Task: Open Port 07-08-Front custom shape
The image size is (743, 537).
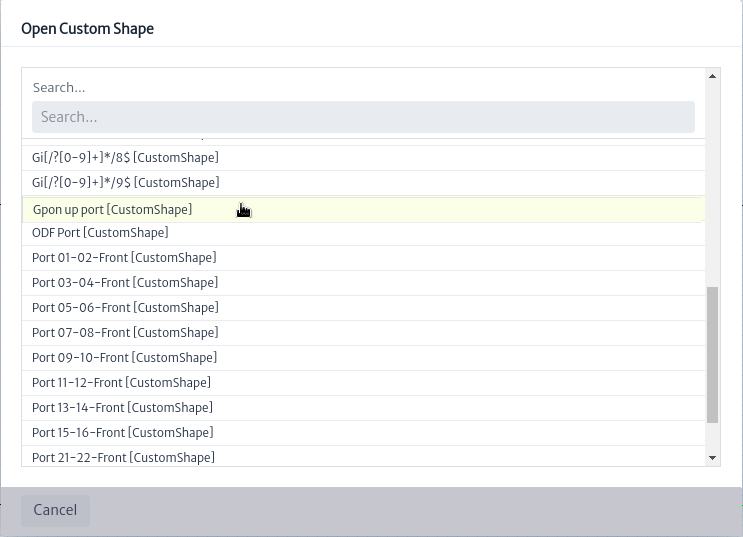Action: (363, 333)
